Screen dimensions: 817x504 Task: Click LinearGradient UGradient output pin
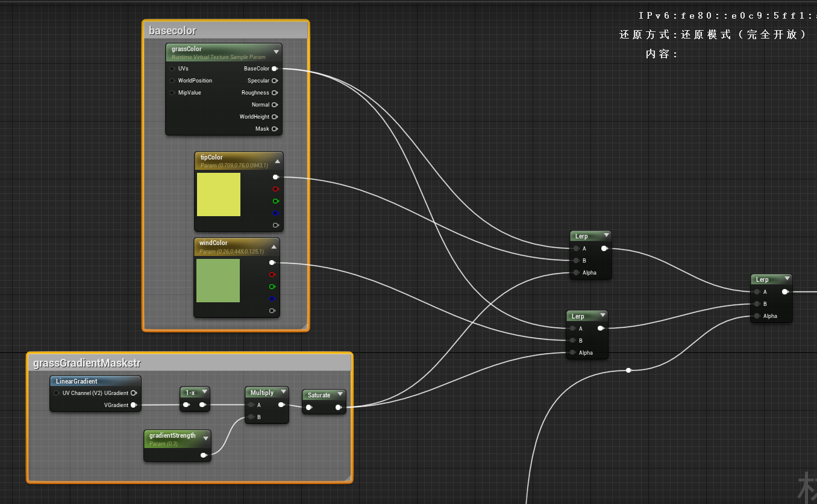pos(133,393)
